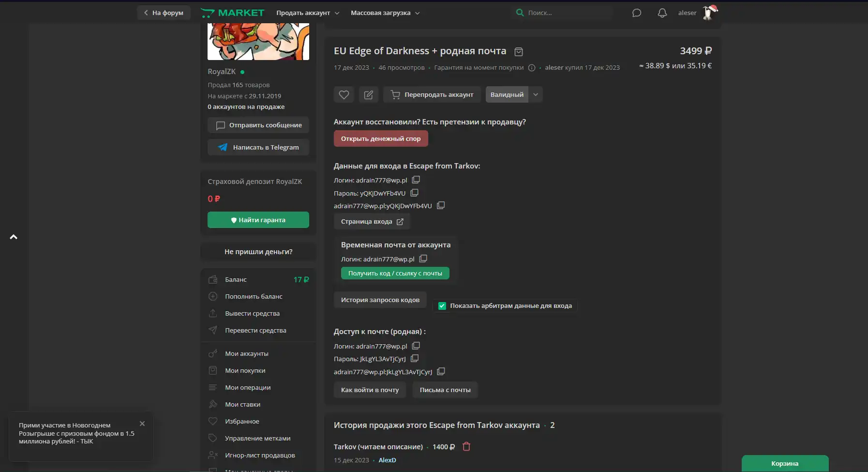Click Отправить сообщение button
Viewport: 868px width, 472px height.
coord(258,125)
